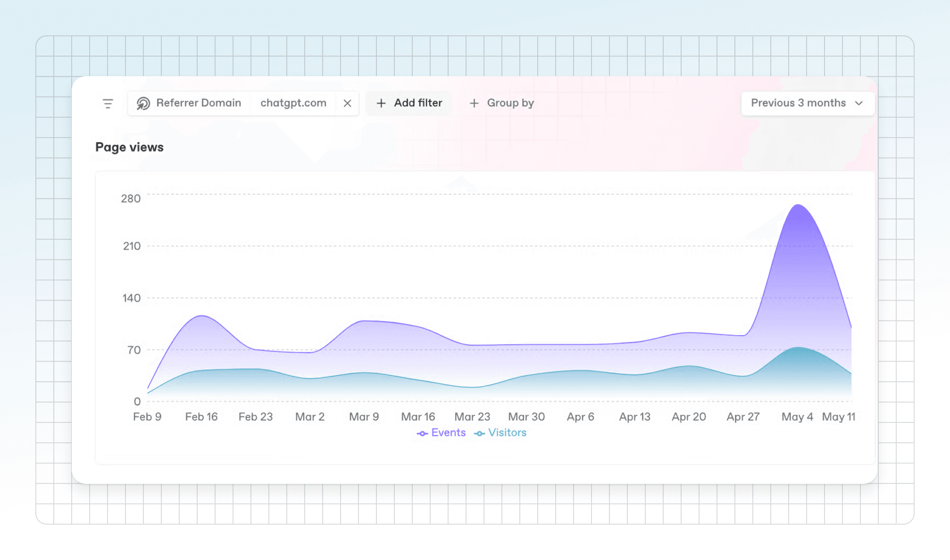The image size is (950, 560).
Task: Click the chevron in date range selector
Action: tap(859, 103)
